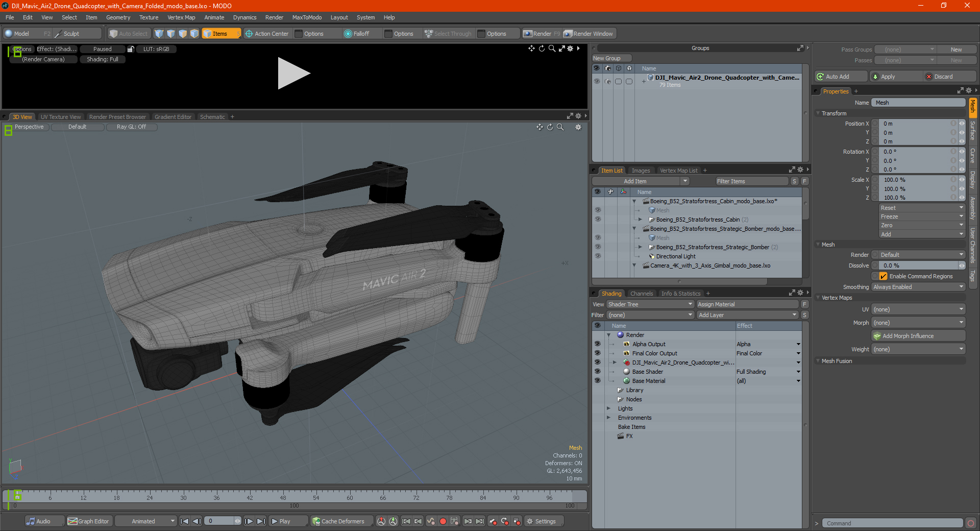
Task: Go to the last frame
Action: (261, 521)
